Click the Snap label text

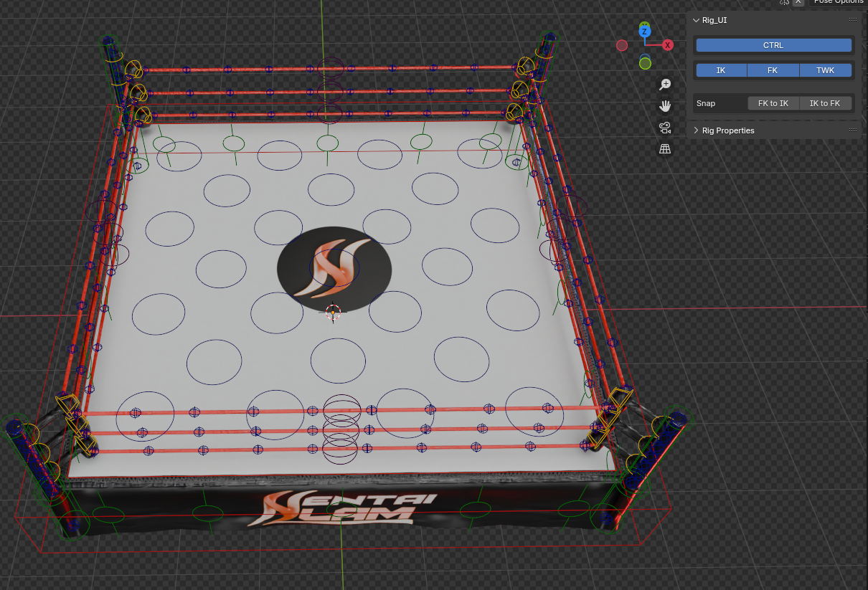click(x=706, y=104)
